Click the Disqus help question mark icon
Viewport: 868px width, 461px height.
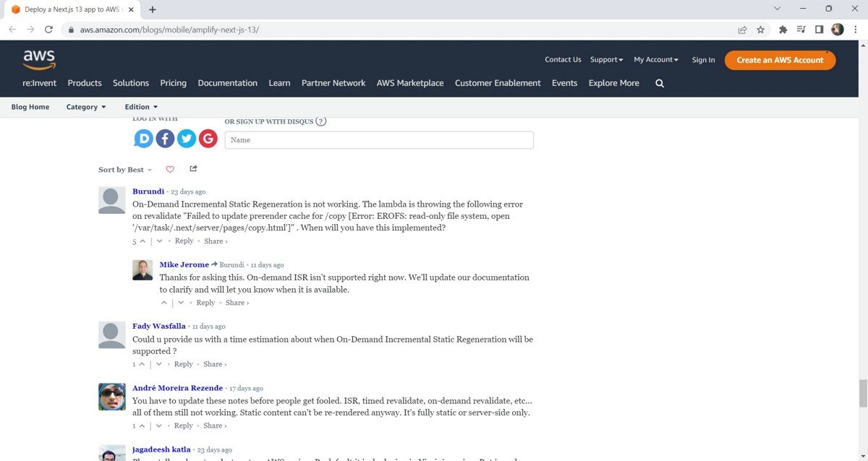(x=321, y=121)
